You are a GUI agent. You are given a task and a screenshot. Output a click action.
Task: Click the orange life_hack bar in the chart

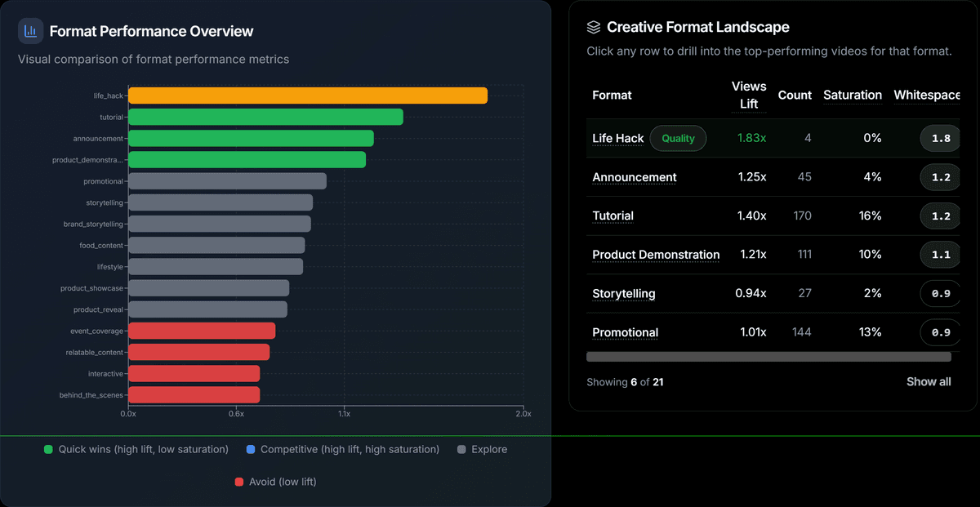tap(306, 95)
